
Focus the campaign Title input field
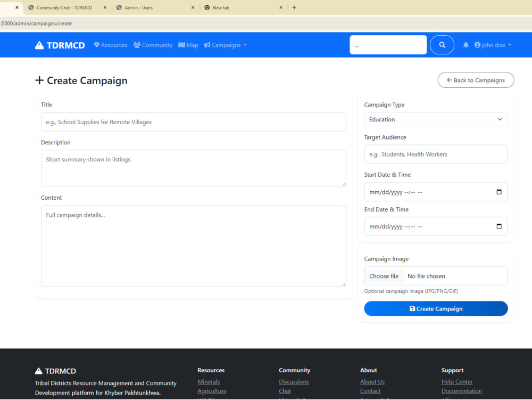194,122
